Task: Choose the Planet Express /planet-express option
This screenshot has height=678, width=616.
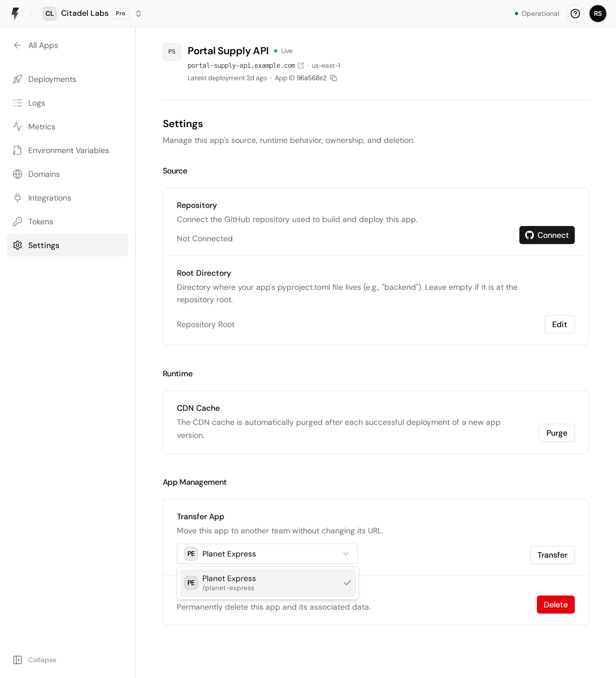Action: tap(268, 583)
